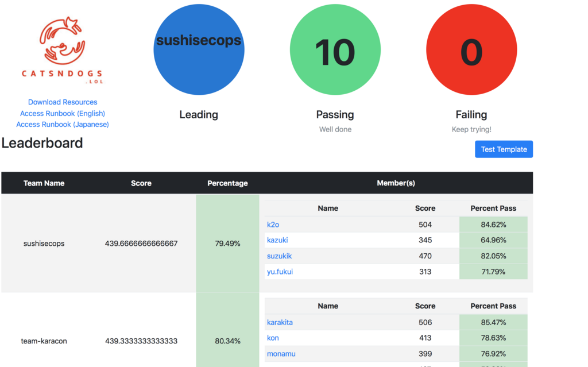Screen dimensions: 588x367
Task: Click Name header in team-karacon members table
Action: pos(328,306)
